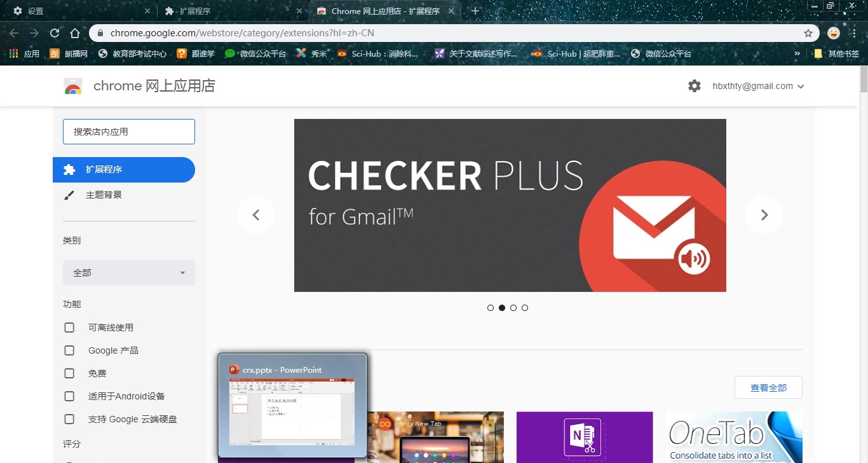View site info via padlock icon
This screenshot has height=463, width=868.
click(100, 33)
